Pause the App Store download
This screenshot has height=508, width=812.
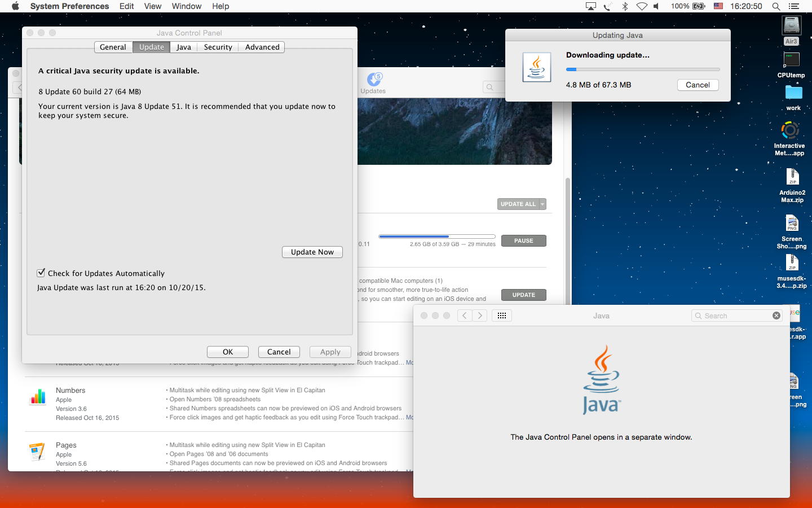524,240
